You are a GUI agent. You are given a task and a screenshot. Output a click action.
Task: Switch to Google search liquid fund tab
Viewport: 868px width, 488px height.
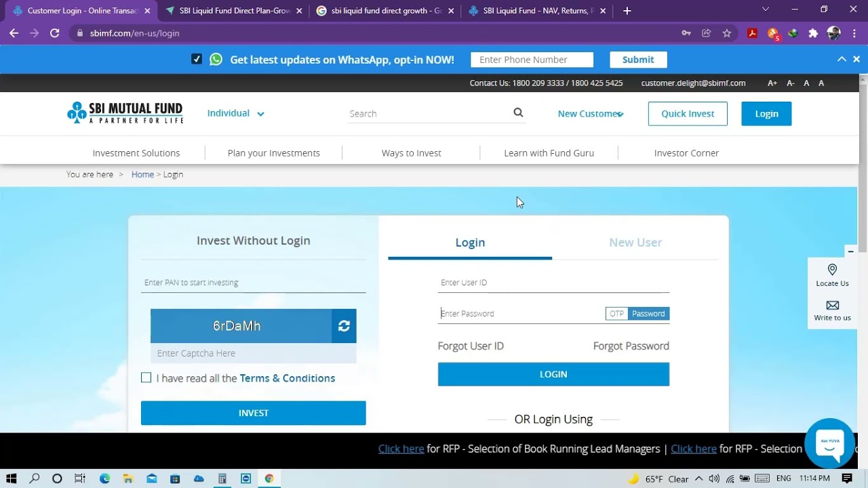point(385,11)
